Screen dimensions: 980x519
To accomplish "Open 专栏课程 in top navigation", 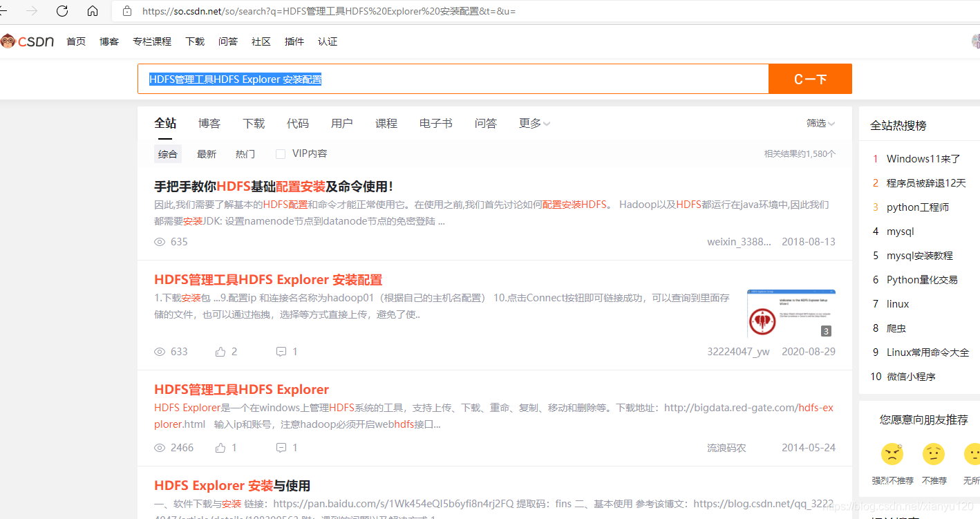I will (152, 41).
